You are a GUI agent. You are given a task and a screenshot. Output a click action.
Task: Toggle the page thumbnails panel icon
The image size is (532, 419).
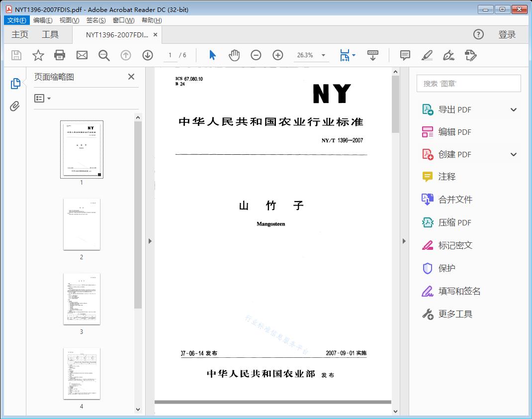click(x=15, y=84)
